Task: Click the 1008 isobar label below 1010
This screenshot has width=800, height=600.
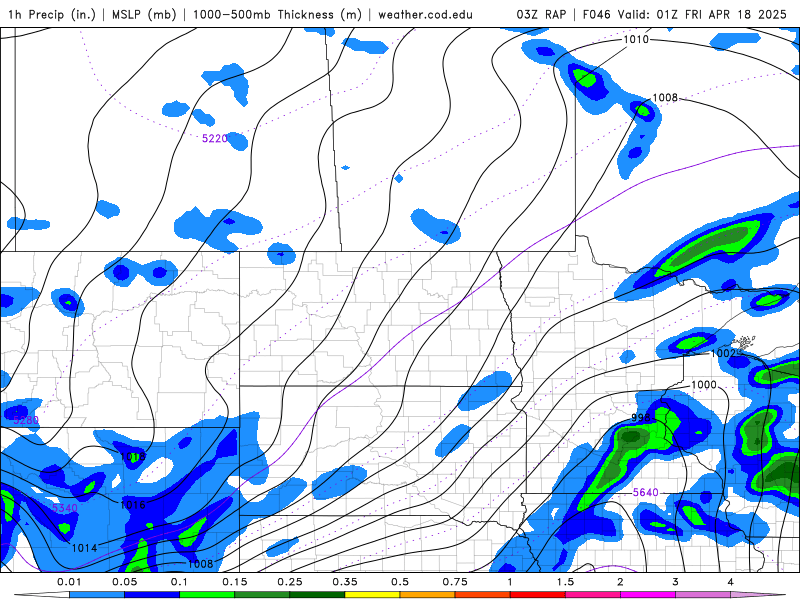Action: [x=665, y=97]
